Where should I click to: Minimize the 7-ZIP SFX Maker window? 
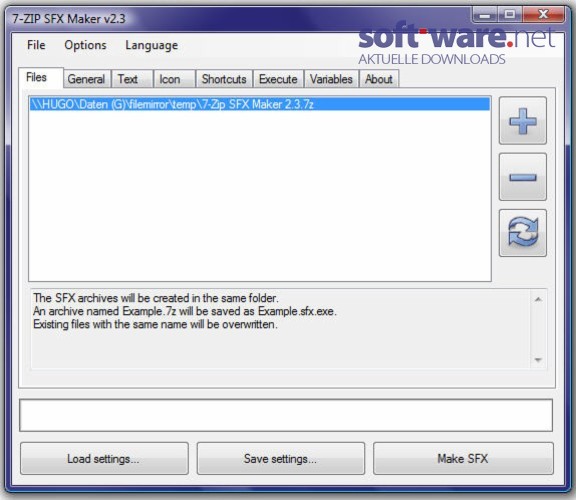pos(485,15)
